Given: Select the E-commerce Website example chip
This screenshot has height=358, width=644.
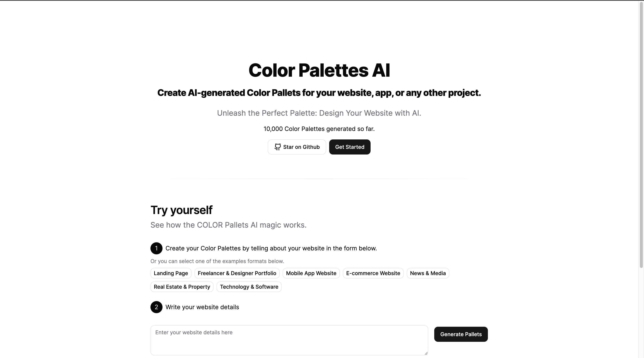Looking at the screenshot, I should tap(373, 273).
